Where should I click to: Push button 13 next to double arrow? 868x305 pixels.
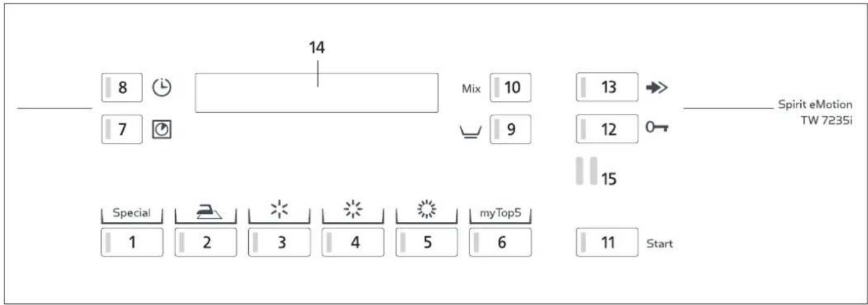pos(607,87)
